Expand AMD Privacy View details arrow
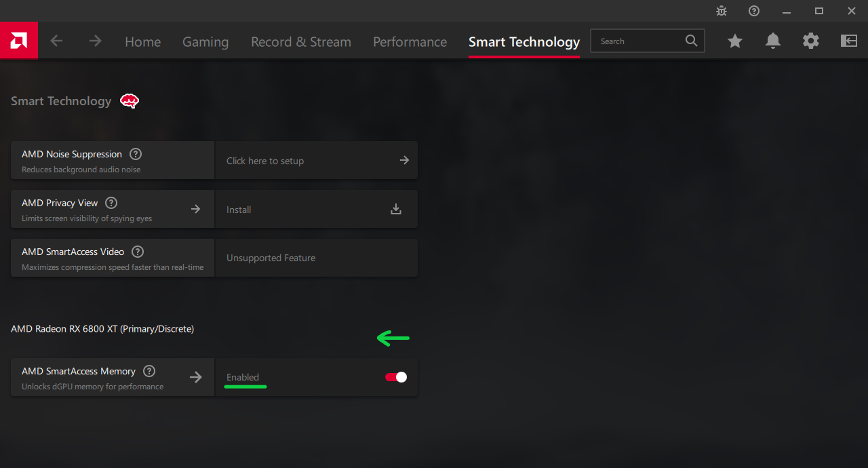The image size is (868, 468). click(195, 209)
